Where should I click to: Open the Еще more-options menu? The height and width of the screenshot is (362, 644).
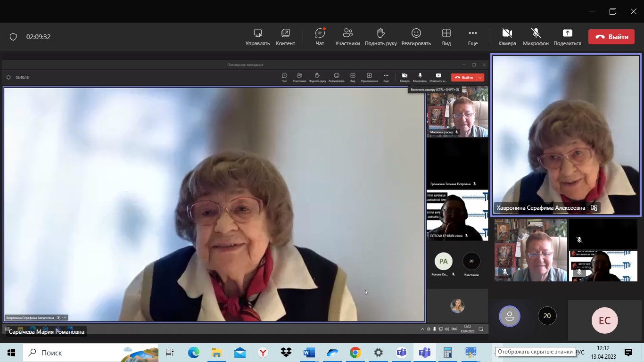pyautogui.click(x=472, y=37)
